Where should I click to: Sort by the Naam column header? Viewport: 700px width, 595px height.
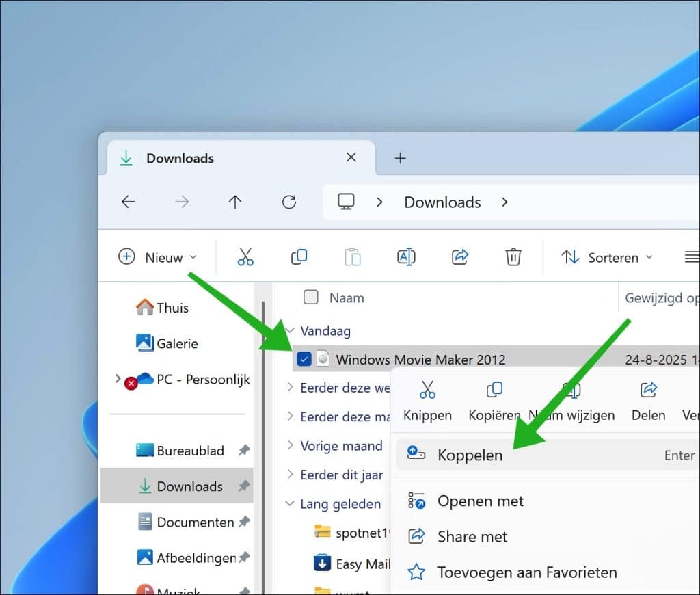tap(347, 297)
